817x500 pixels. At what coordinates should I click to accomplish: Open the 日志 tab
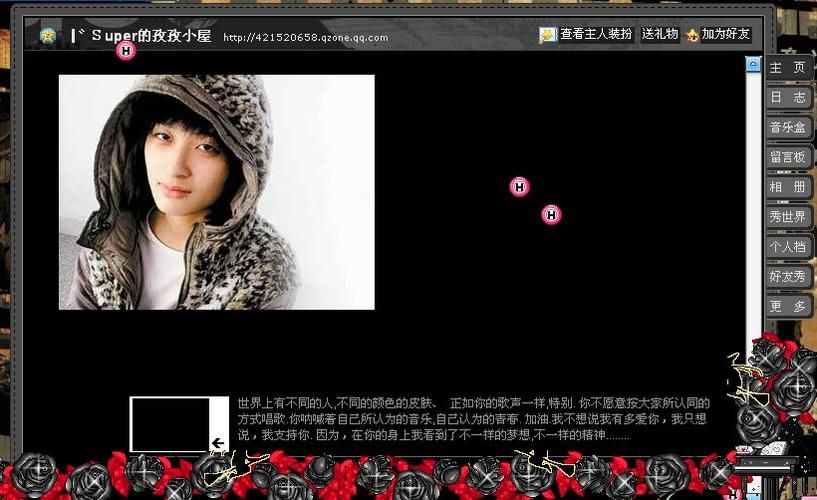coord(788,98)
